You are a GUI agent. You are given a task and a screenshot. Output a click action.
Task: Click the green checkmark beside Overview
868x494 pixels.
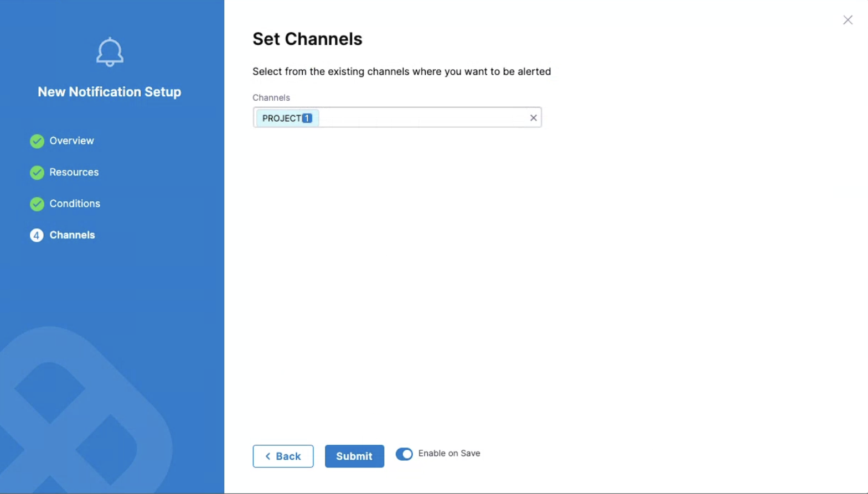click(37, 141)
